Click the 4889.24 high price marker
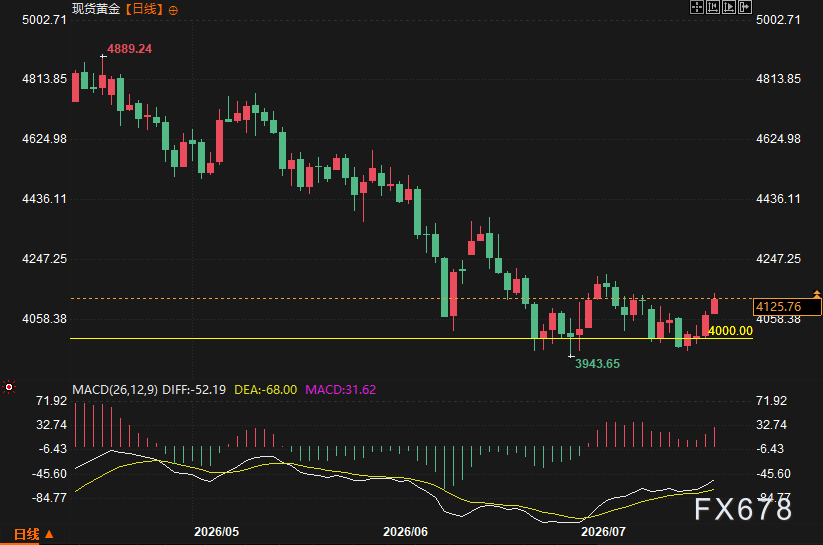The image size is (823, 545). [x=130, y=49]
